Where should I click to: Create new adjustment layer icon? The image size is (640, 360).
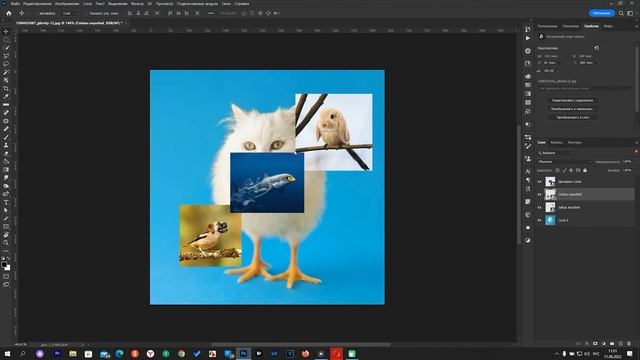(604, 344)
